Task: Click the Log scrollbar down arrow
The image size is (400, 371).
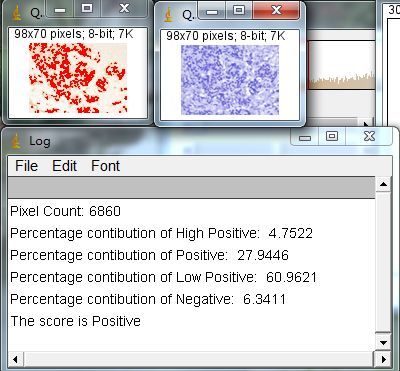Action: (383, 342)
